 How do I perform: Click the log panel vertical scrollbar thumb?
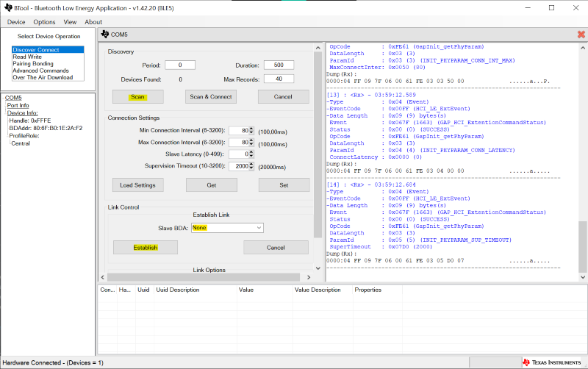(x=583, y=246)
